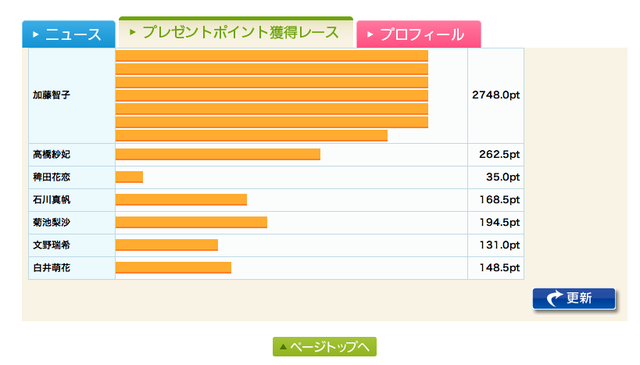Open the ニュース tab
This screenshot has width=640, height=365.
point(69,34)
